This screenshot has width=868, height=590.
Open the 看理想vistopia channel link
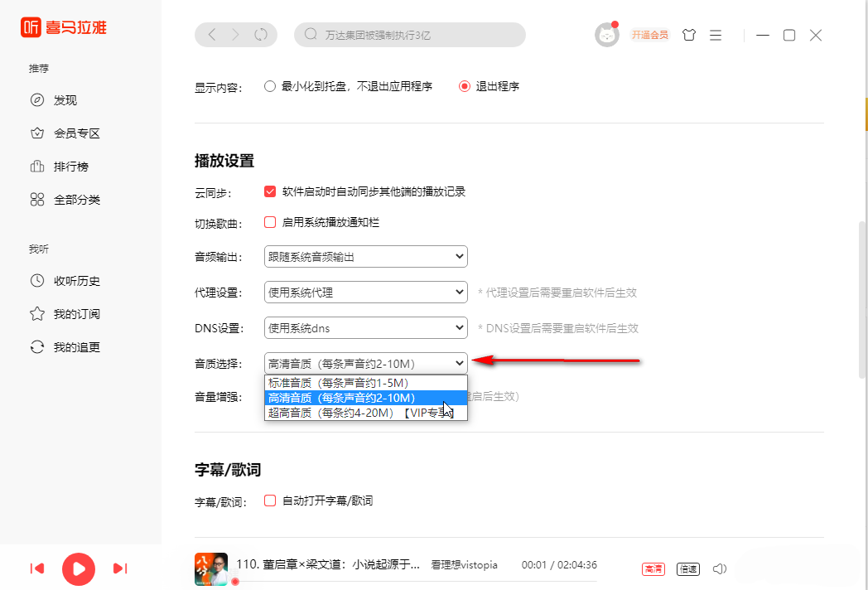pos(464,565)
